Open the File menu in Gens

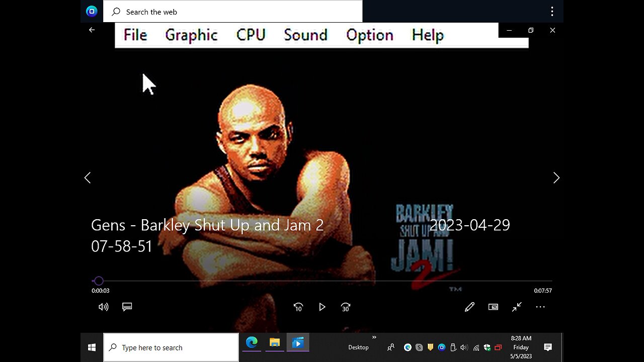coord(135,35)
